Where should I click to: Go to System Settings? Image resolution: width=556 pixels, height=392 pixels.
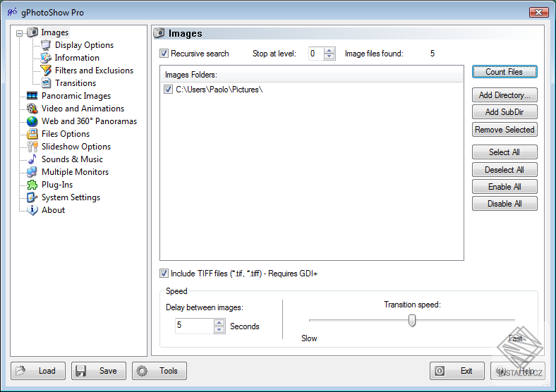[71, 197]
